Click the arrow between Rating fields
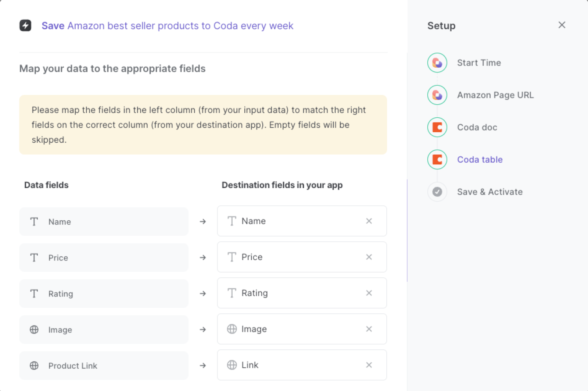 203,294
